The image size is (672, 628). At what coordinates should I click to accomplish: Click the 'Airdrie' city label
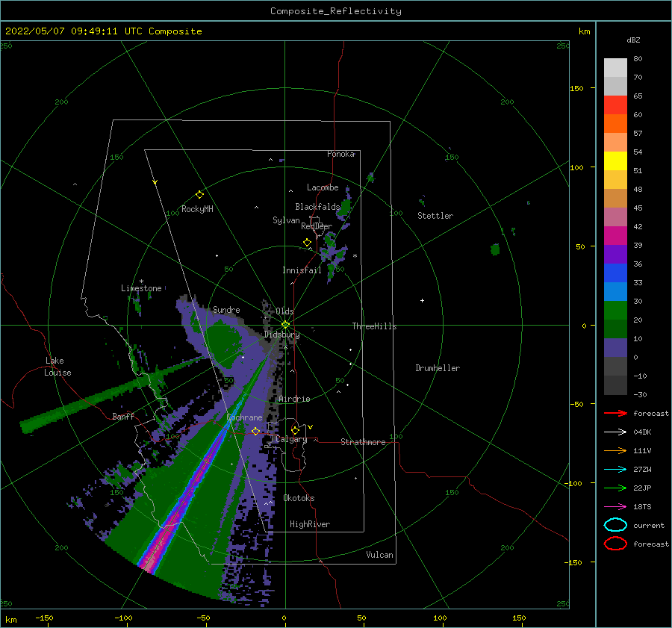(x=294, y=399)
